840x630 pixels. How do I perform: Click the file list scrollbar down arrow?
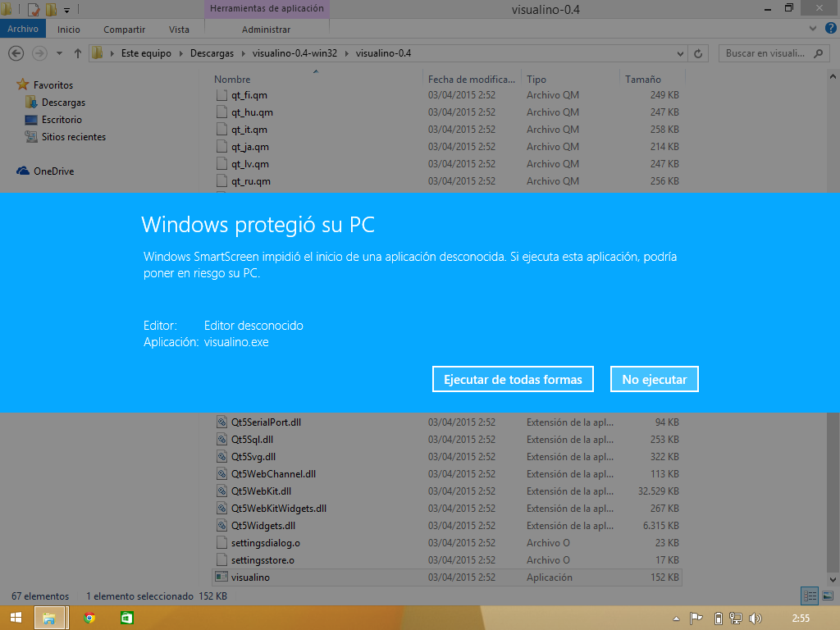[833, 579]
